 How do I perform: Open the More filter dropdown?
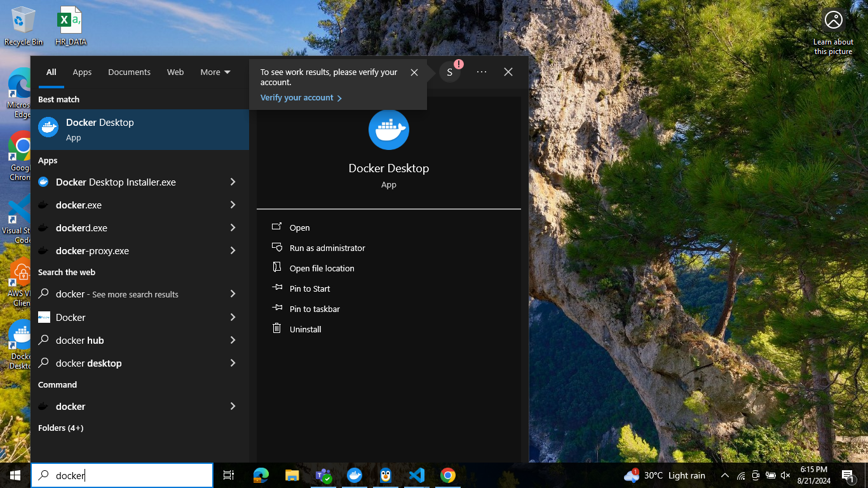point(215,72)
